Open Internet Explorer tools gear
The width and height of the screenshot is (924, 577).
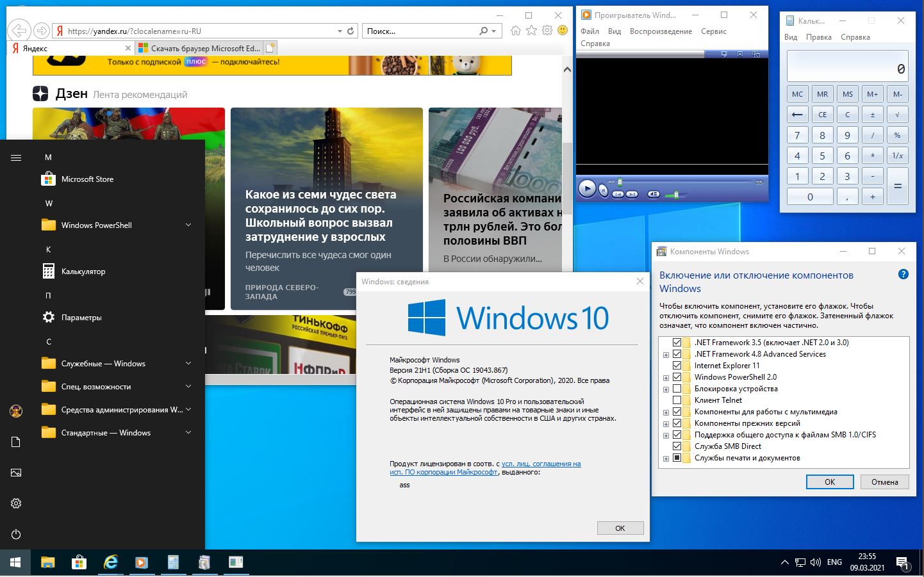tap(547, 30)
